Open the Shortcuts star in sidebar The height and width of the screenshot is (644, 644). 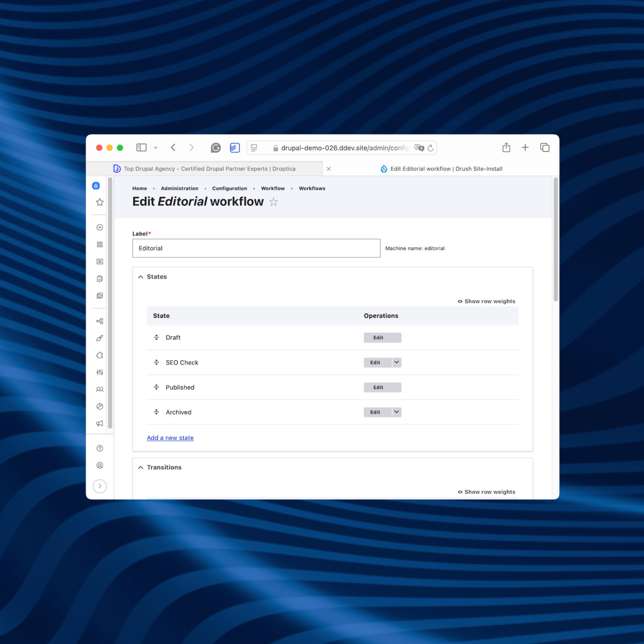(100, 202)
